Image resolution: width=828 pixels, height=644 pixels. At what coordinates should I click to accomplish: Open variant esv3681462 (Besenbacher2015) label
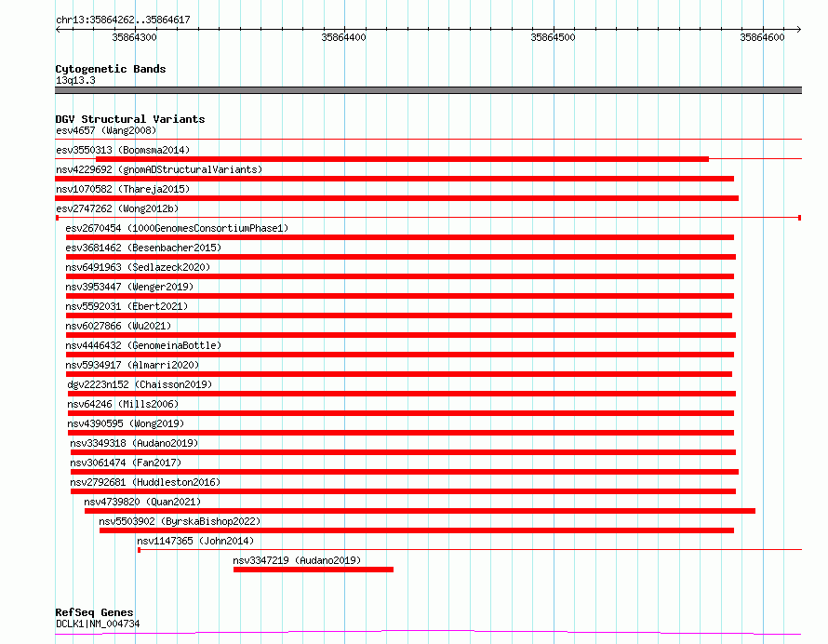click(143, 248)
